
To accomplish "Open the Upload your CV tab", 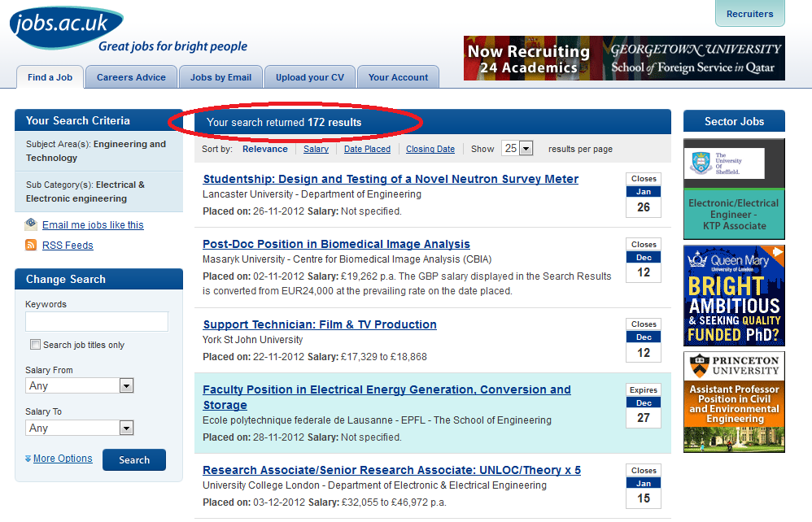I will tap(310, 77).
